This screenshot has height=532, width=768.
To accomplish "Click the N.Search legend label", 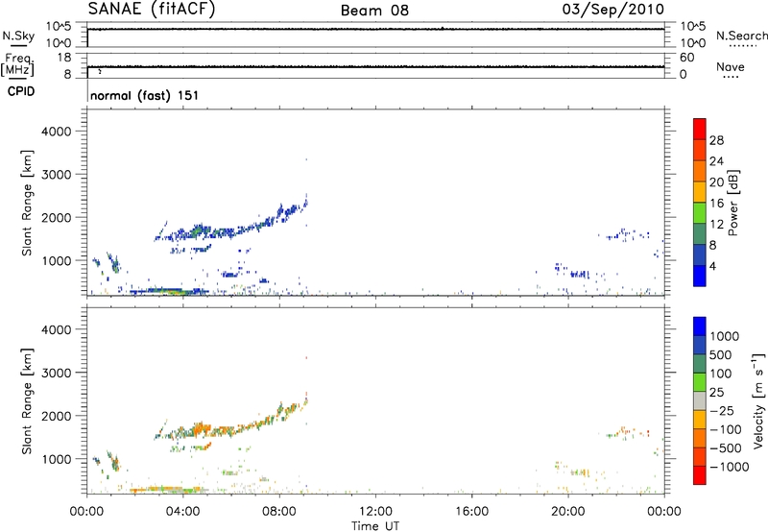I will 741,36.
